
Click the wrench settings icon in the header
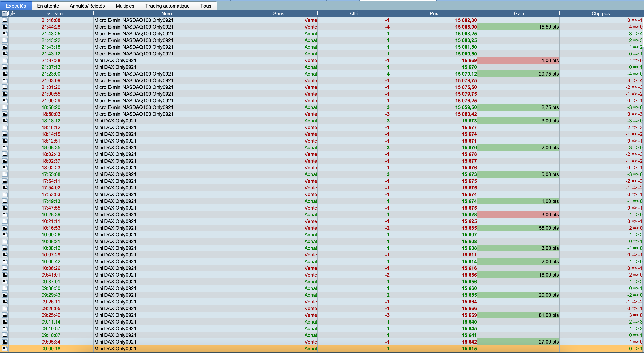pos(13,13)
